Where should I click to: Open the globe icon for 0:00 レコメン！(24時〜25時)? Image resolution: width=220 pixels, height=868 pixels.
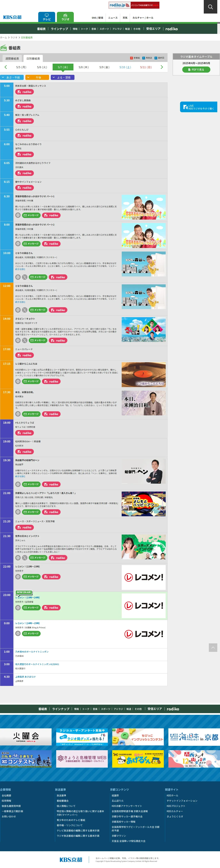click(18, 633)
